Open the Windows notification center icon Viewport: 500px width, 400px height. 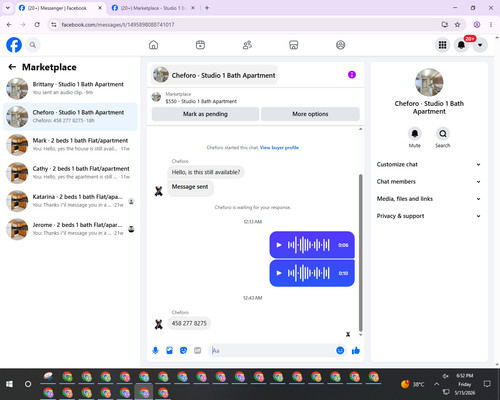(487, 384)
